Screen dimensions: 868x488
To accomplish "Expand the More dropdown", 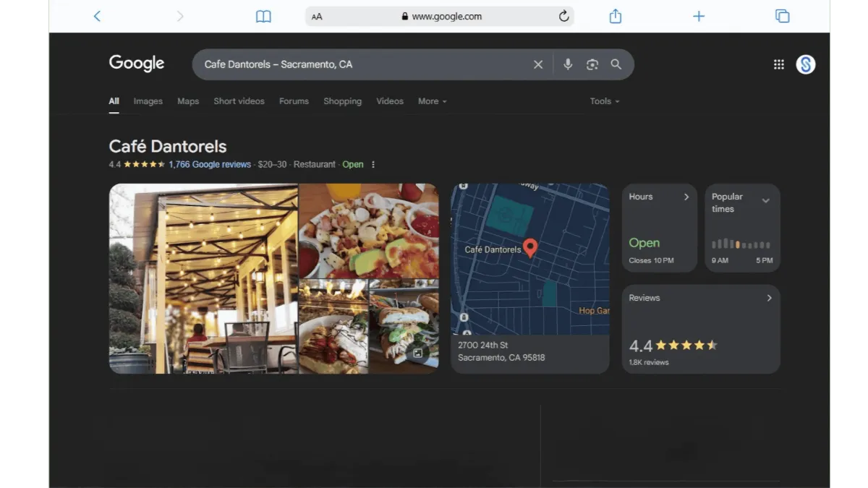I will pos(433,101).
